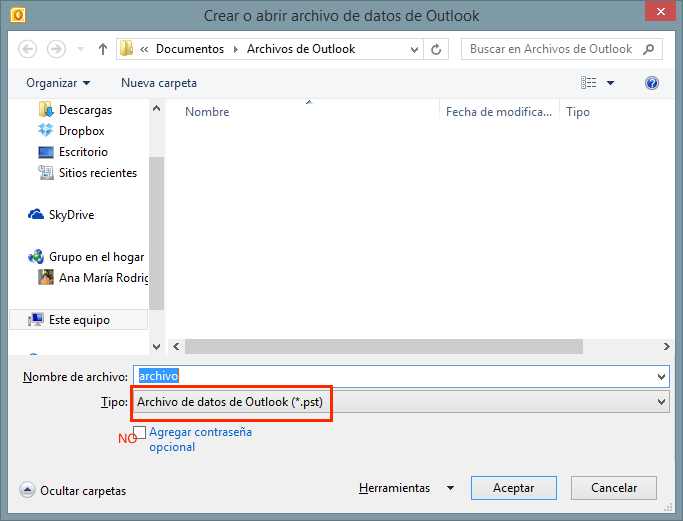Expand the Herramientas dropdown arrow
This screenshot has width=683, height=521.
[450, 488]
